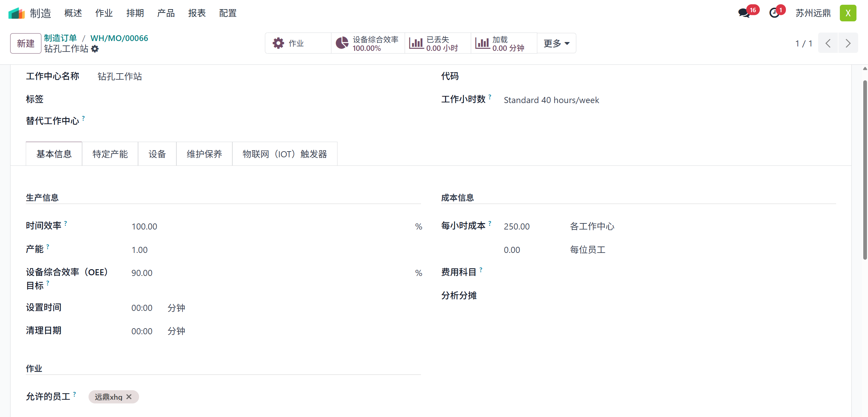This screenshot has height=417, width=868.
Task: Open the chat messages icon with 16 badge
Action: pos(744,13)
